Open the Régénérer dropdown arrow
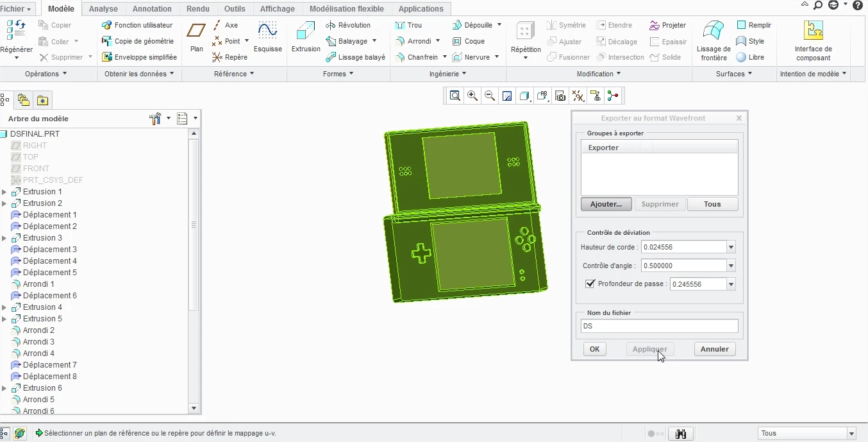This screenshot has width=868, height=442. click(x=17, y=58)
